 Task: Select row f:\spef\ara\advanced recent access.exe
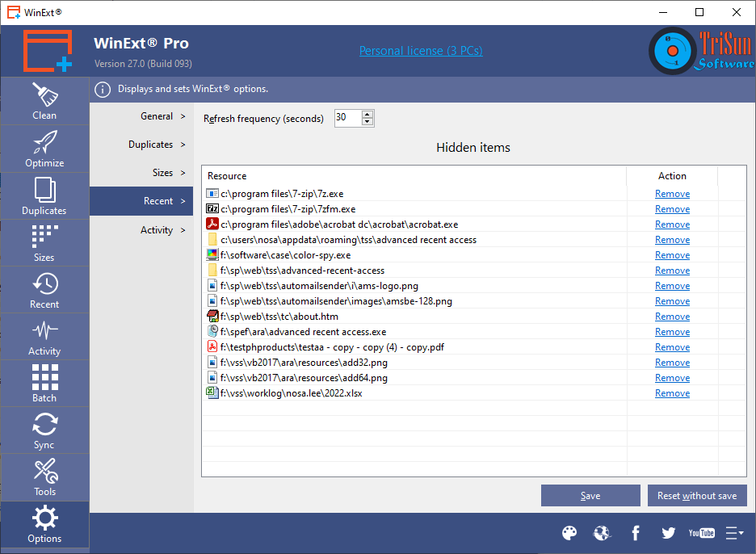point(474,332)
